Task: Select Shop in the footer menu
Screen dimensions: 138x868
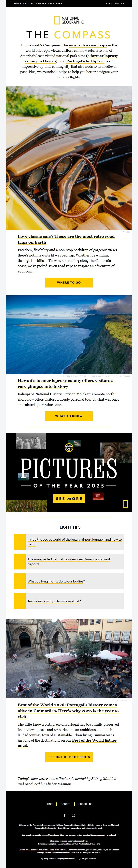Action: [x=49, y=804]
